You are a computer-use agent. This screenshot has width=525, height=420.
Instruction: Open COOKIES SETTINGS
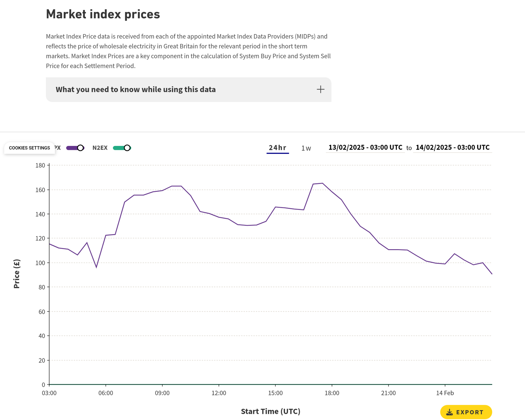click(30, 148)
